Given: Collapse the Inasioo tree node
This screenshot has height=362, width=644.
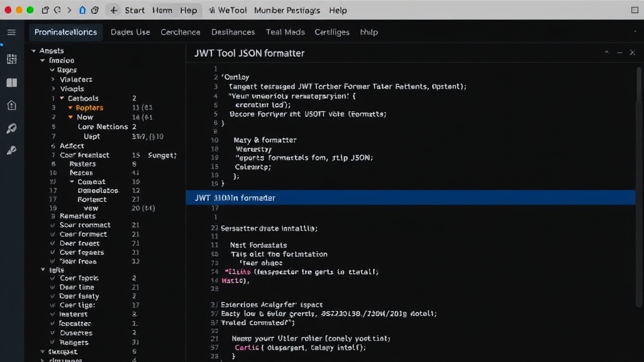Looking at the screenshot, I should coord(43,60).
